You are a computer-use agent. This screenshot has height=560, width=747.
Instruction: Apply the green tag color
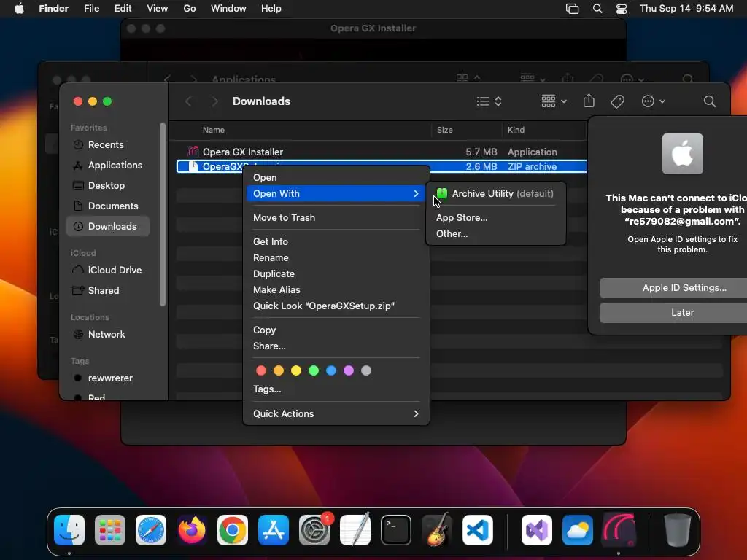(314, 370)
